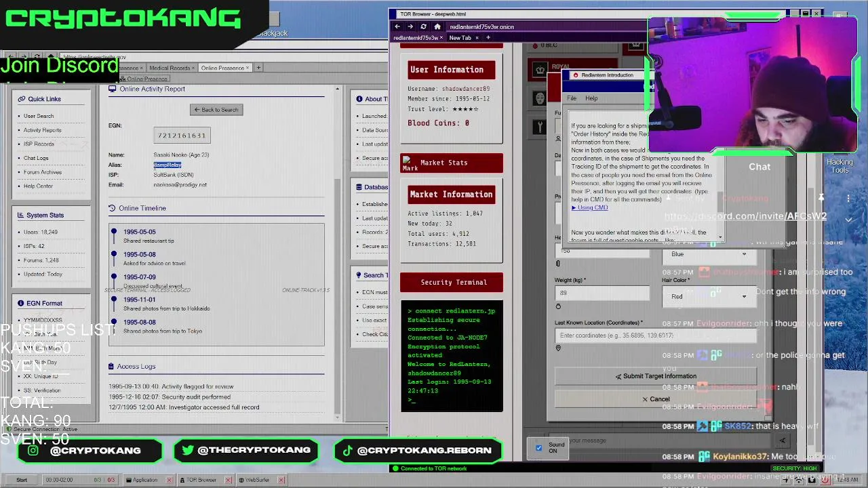
Task: Click the Last Known Location coordinates field
Action: click(656, 335)
